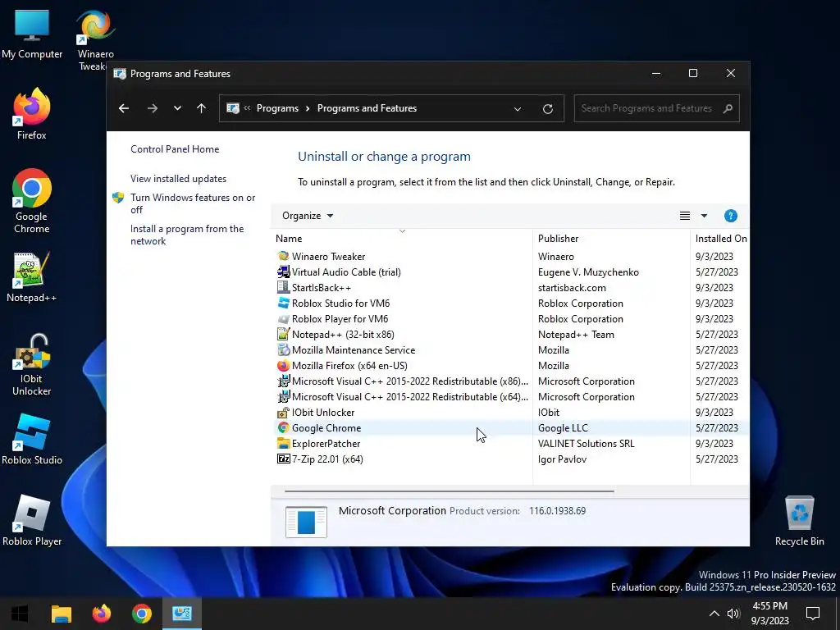840x630 pixels.
Task: Select the Mozilla Firefox (x64 en-US) icon
Action: (x=283, y=365)
